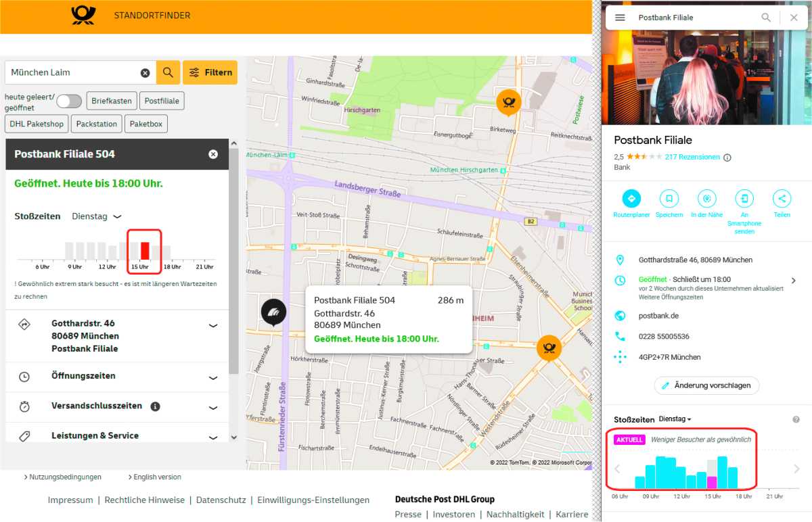812x522 pixels.
Task: Toggle the Postfiliale filter chip
Action: (x=162, y=101)
